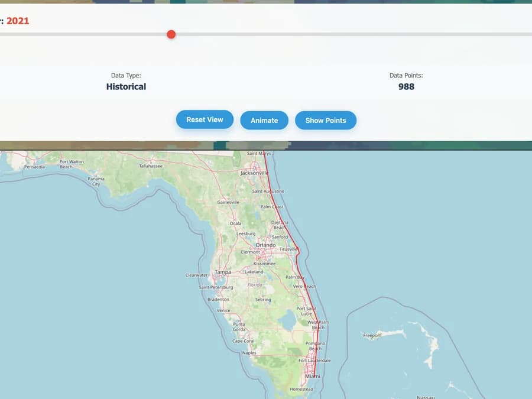Click Freeport in the Bahamas
This screenshot has width=532, height=399.
coord(372,335)
